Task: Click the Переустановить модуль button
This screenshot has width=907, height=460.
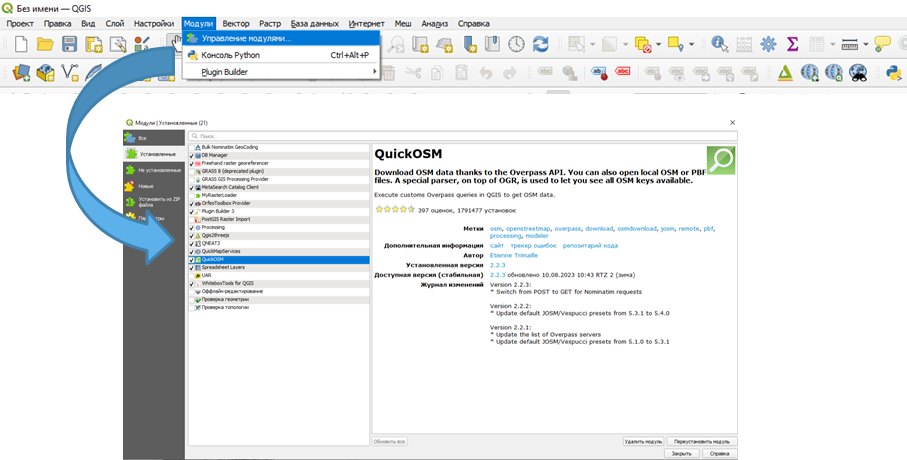Action: tap(702, 441)
